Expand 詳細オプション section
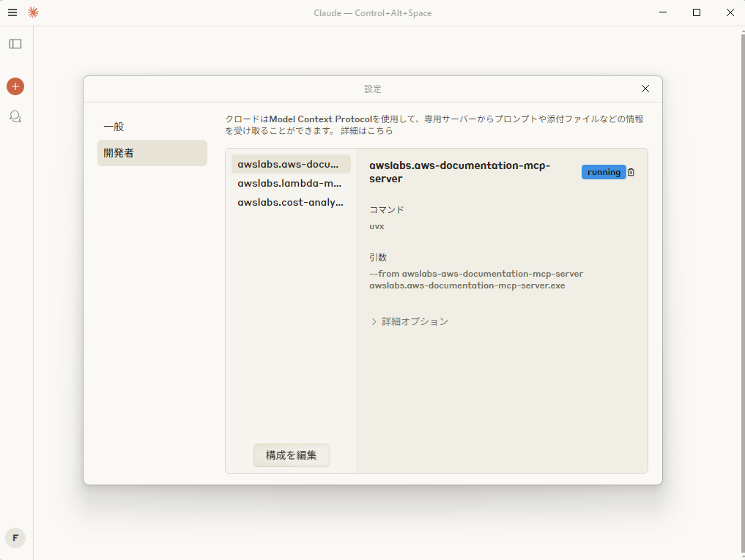745x560 pixels. (409, 321)
